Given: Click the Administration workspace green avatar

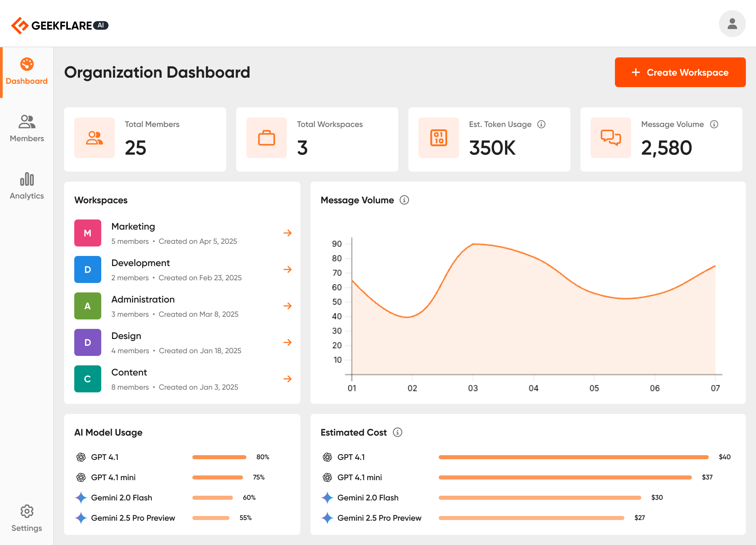Looking at the screenshot, I should pos(87,306).
